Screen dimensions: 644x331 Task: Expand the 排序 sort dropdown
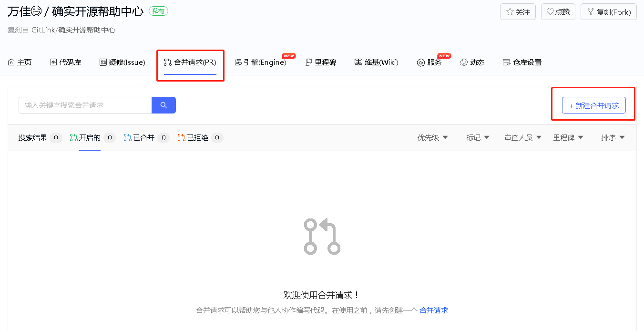(x=613, y=138)
